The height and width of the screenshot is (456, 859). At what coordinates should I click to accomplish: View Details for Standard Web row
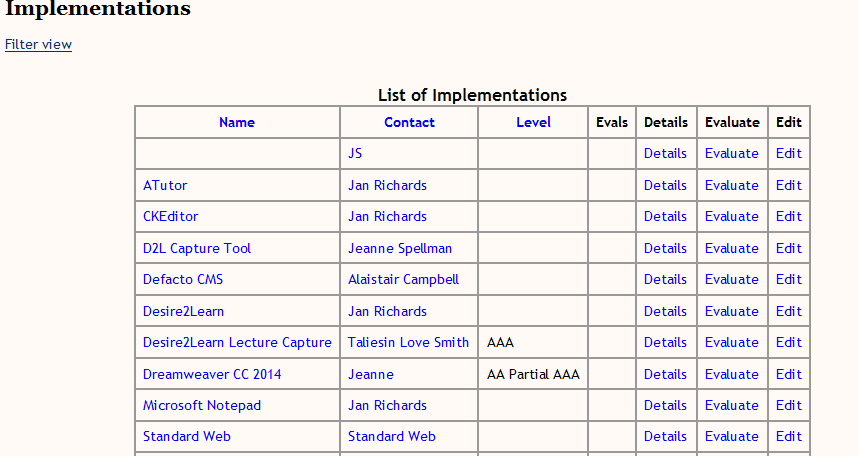pyautogui.click(x=665, y=436)
